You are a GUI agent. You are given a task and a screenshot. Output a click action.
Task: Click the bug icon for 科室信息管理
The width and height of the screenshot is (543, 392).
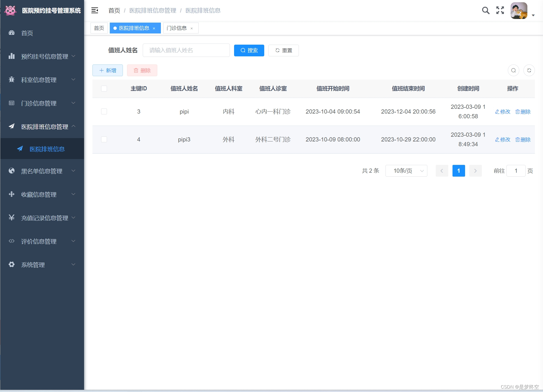(11, 80)
